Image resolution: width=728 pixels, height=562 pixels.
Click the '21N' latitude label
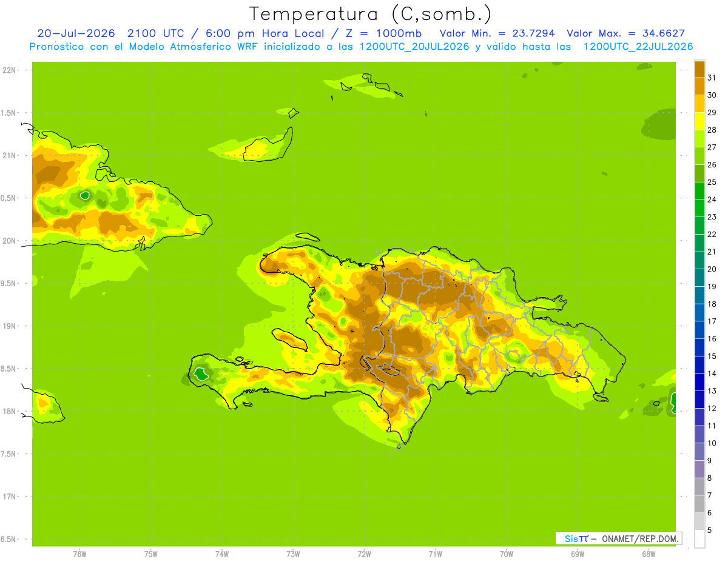[x=9, y=156]
